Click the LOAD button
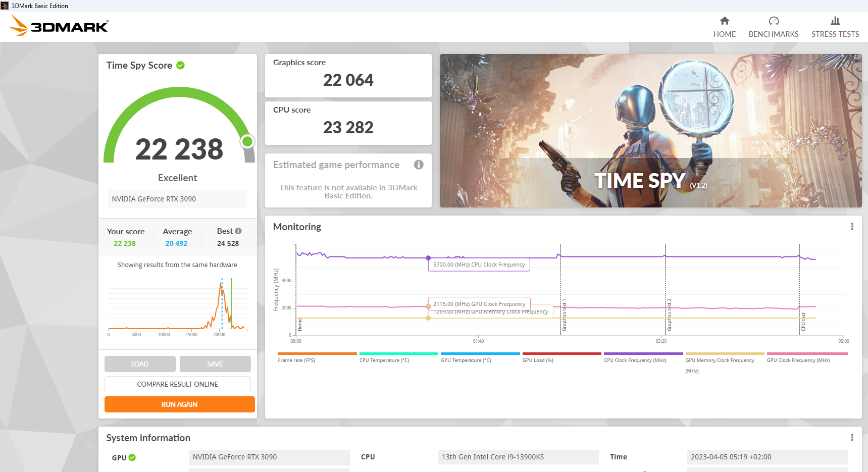This screenshot has height=472, width=868. (x=140, y=364)
